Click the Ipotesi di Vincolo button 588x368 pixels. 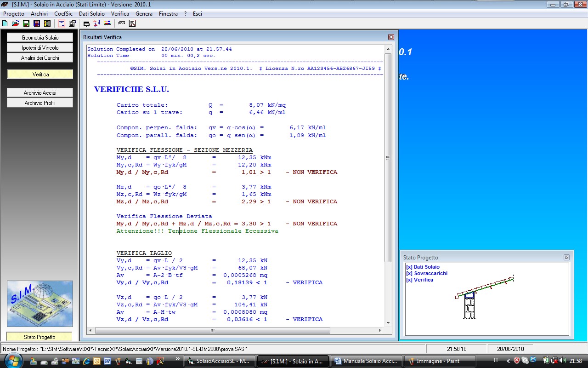coord(40,47)
